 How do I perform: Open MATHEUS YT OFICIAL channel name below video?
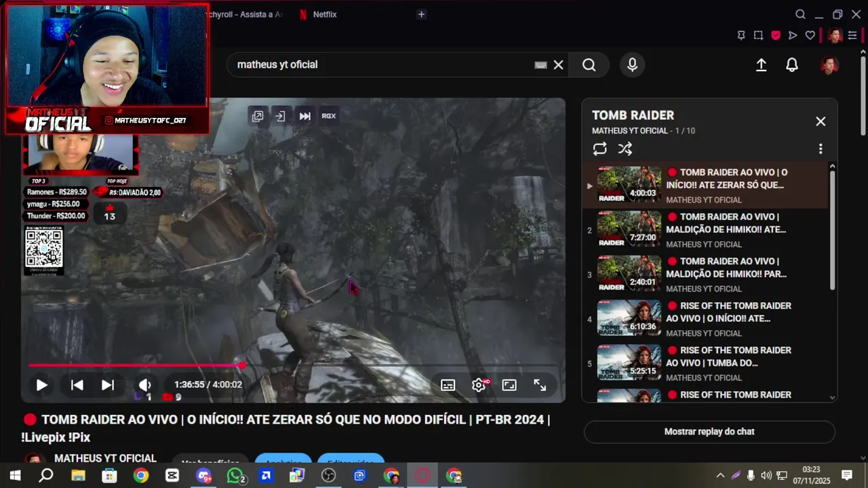coord(105,458)
